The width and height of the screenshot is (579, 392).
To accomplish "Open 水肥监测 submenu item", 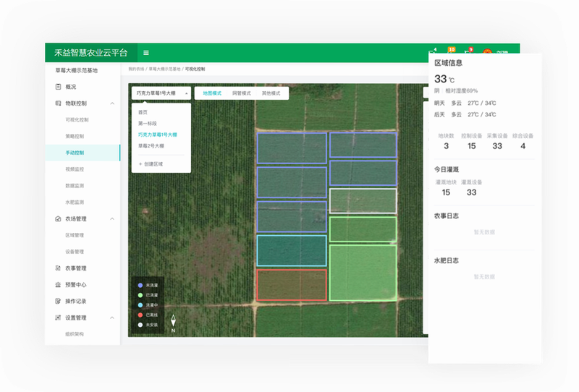I will click(x=75, y=203).
